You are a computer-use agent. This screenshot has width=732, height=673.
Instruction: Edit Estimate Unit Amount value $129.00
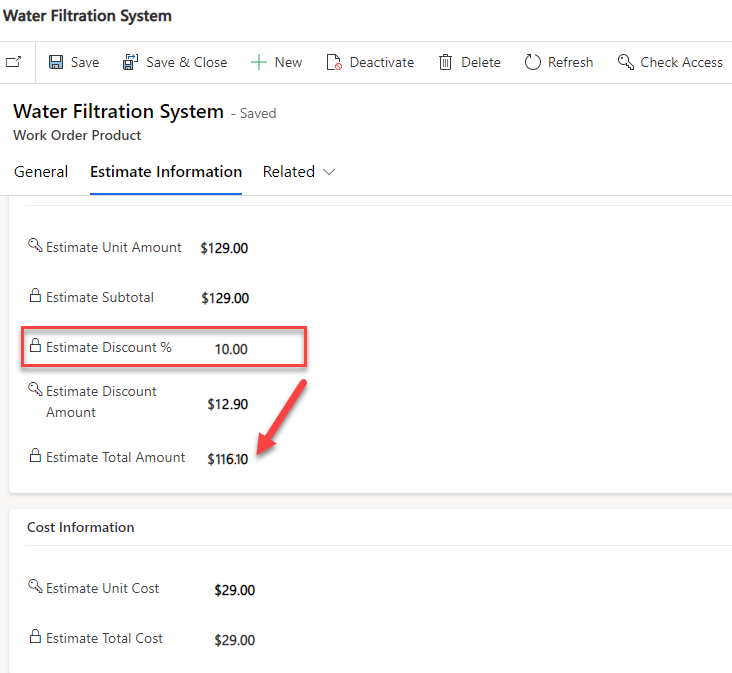(224, 248)
